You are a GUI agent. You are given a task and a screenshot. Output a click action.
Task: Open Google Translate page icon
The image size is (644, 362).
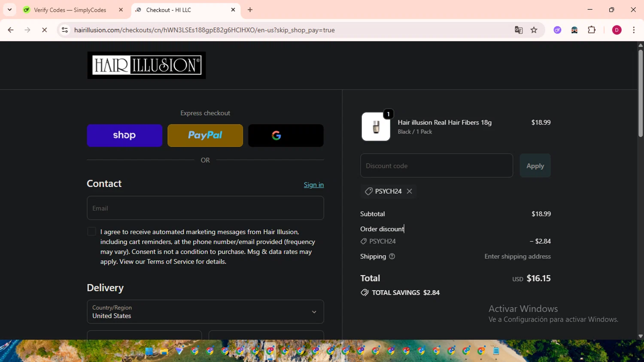(x=519, y=30)
